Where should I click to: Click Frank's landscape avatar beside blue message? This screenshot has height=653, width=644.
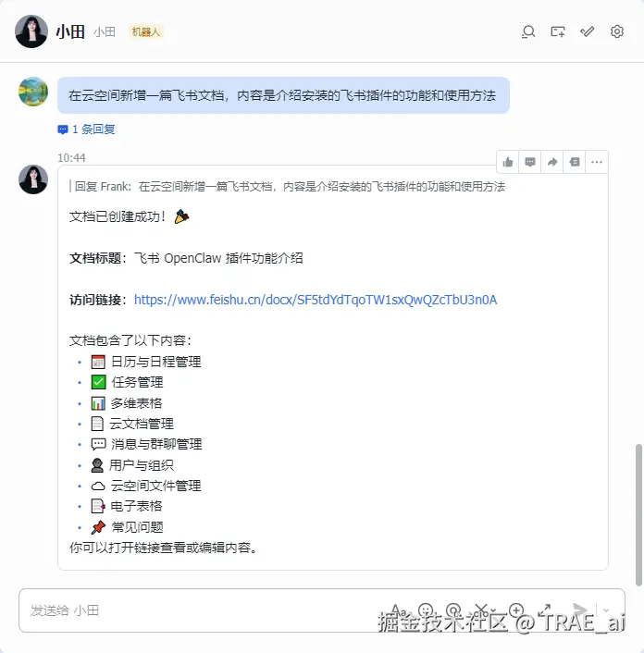[33, 92]
